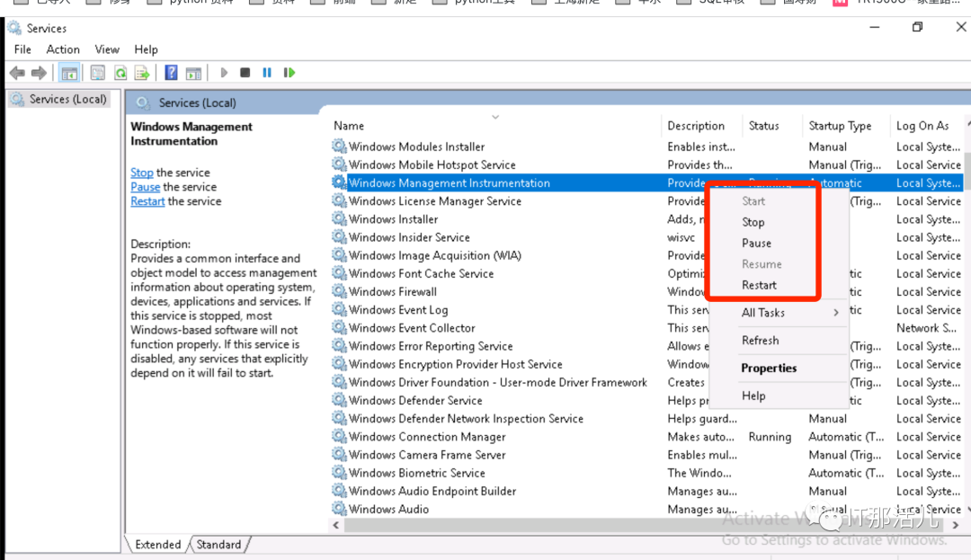Click gear icon beside Windows Font Cache Service
971x560 pixels.
pos(339,273)
